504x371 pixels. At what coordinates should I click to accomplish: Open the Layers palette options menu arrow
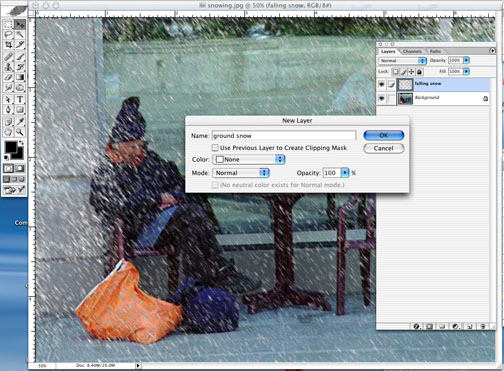[x=492, y=51]
